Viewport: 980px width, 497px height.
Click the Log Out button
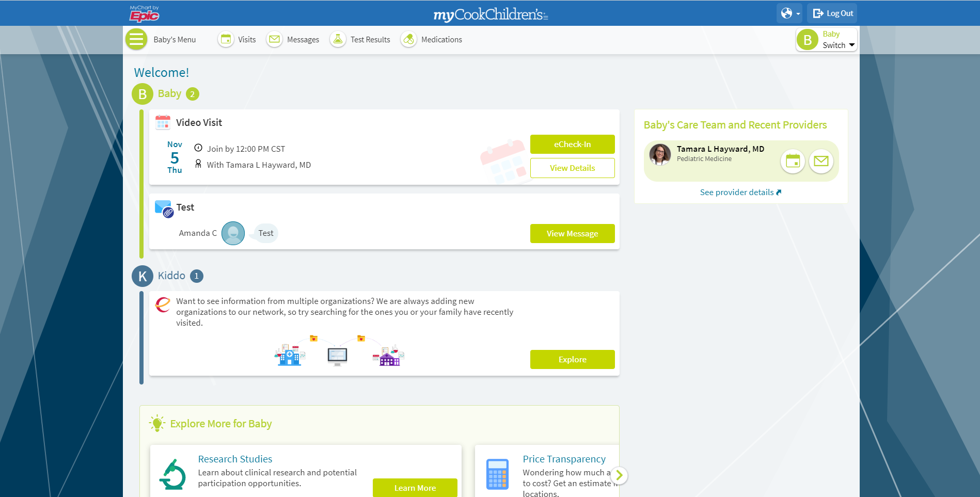click(x=832, y=13)
